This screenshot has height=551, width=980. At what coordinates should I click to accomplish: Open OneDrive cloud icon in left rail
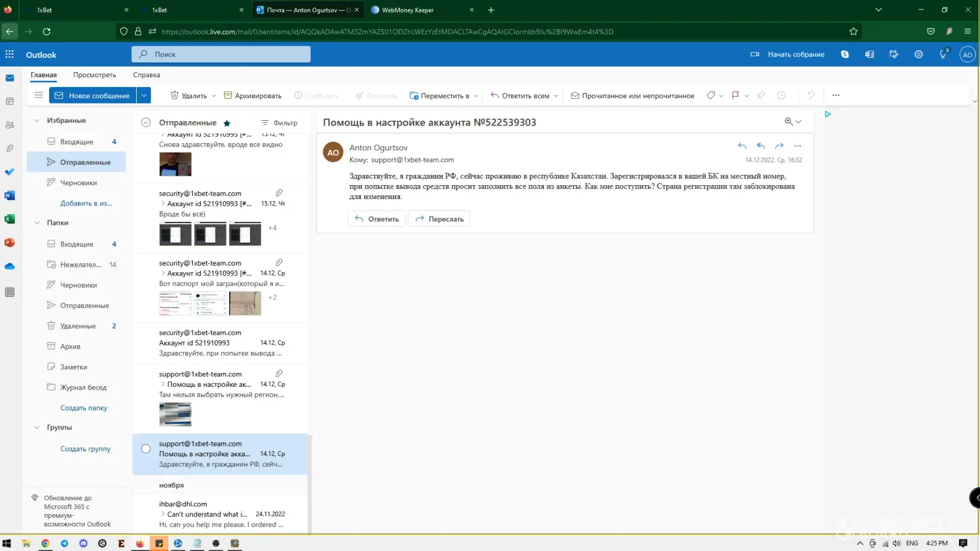click(x=9, y=267)
